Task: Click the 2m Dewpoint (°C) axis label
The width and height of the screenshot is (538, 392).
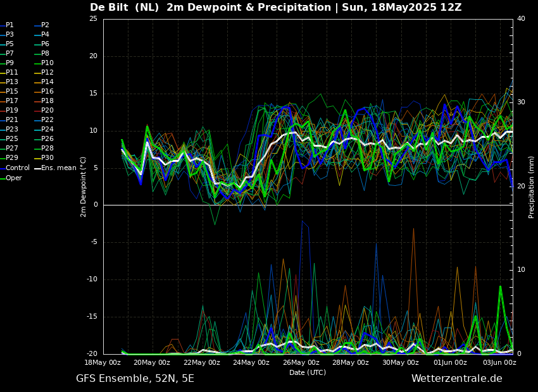Action: (84, 187)
